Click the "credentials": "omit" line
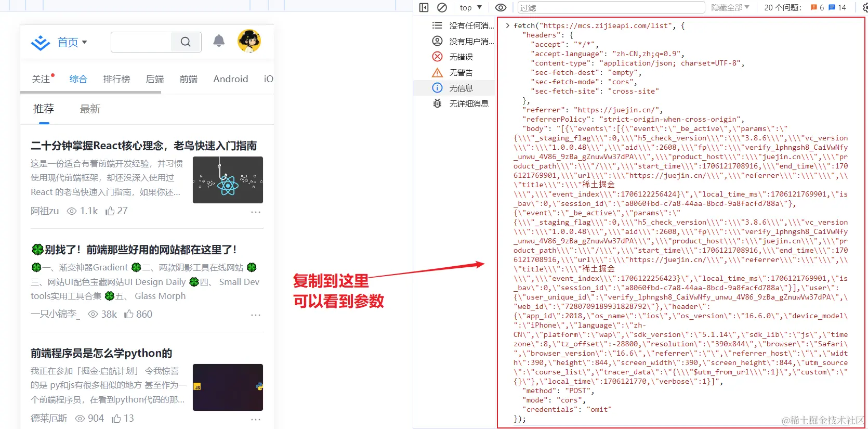 tap(567, 409)
